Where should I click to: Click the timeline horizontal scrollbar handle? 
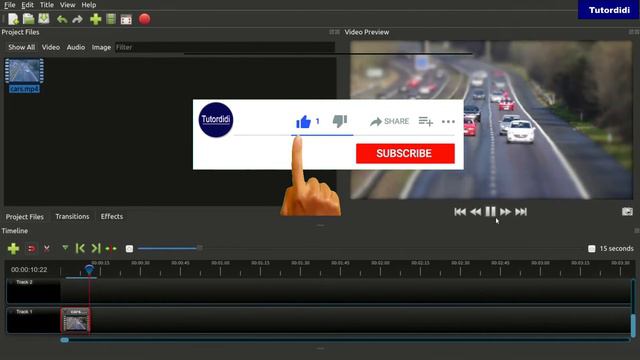[64, 340]
